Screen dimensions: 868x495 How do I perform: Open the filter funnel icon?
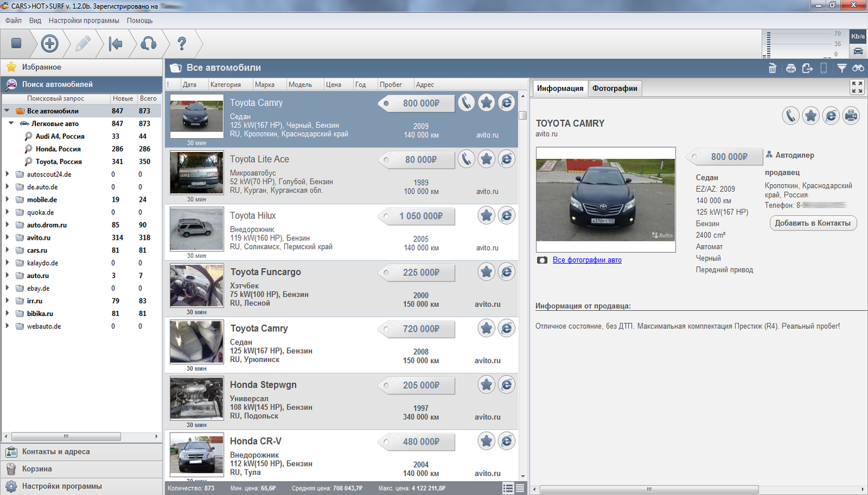pos(842,68)
